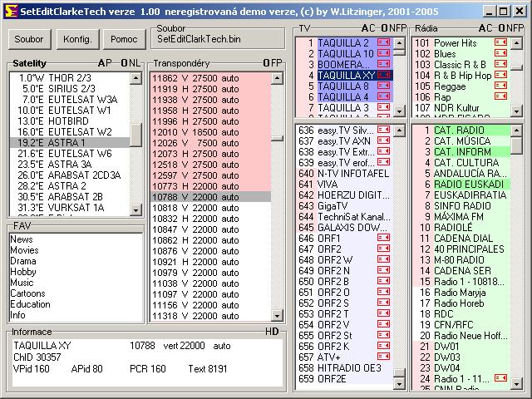The width and height of the screenshot is (532, 399).
Task: Select satellite 19.2°E ASTRA 1
Action: tap(70, 143)
